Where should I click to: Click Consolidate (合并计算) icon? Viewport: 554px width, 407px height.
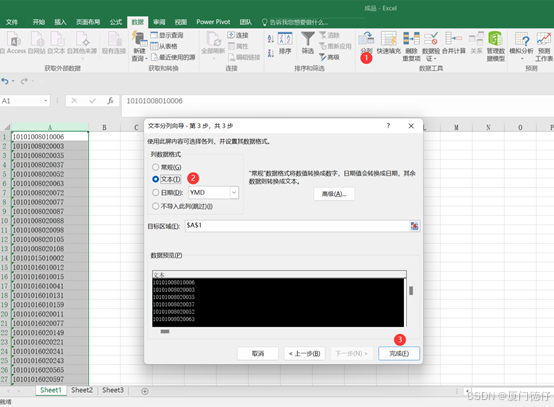pyautogui.click(x=454, y=38)
